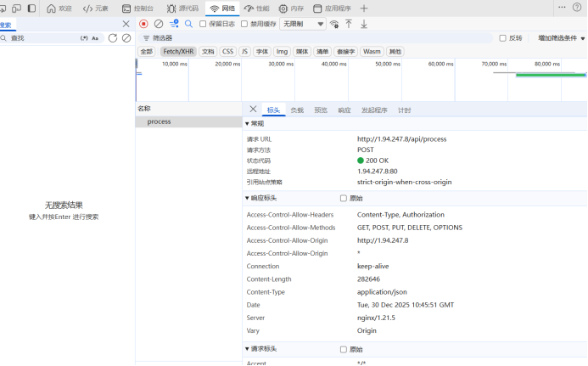Viewport: 588px width, 366px height.
Task: Filter requests by CSS
Action: (x=227, y=52)
